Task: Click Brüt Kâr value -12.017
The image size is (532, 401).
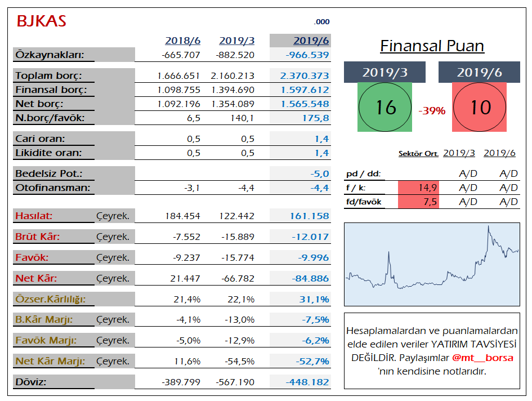Action: [310, 237]
